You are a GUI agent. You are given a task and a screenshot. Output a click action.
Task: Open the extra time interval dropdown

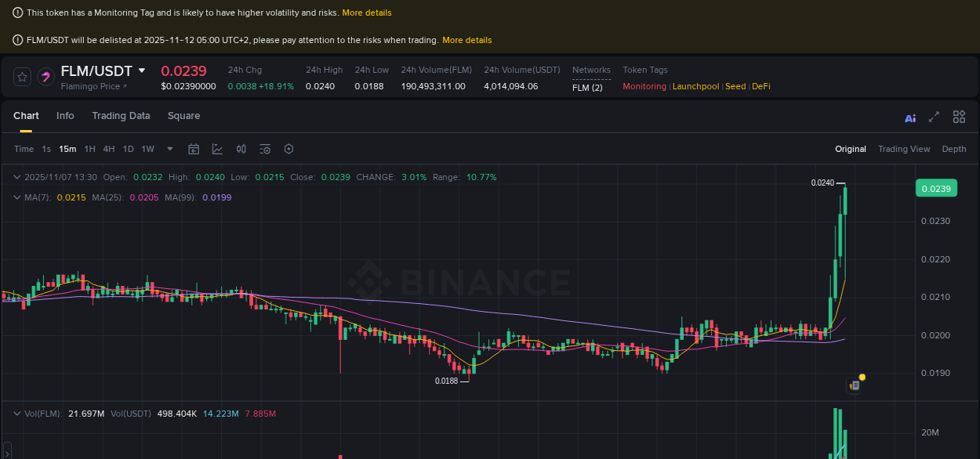coord(169,149)
